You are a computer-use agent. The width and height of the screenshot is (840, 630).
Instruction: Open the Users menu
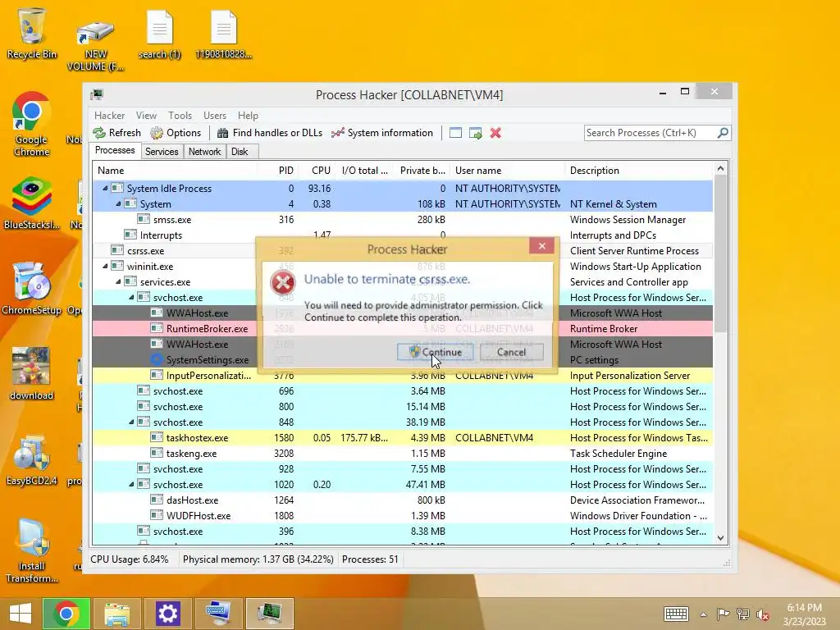click(x=215, y=116)
